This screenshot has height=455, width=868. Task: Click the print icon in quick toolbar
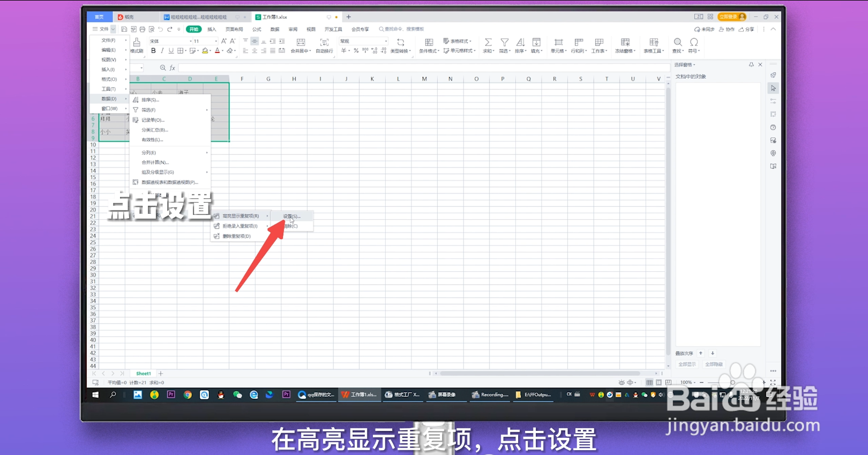pyautogui.click(x=143, y=29)
